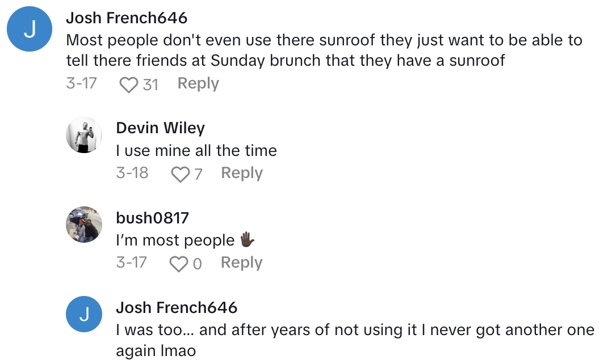The height and width of the screenshot is (364, 612).
Task: Tap the heart on Devin Wiley's reply
Action: click(x=180, y=174)
